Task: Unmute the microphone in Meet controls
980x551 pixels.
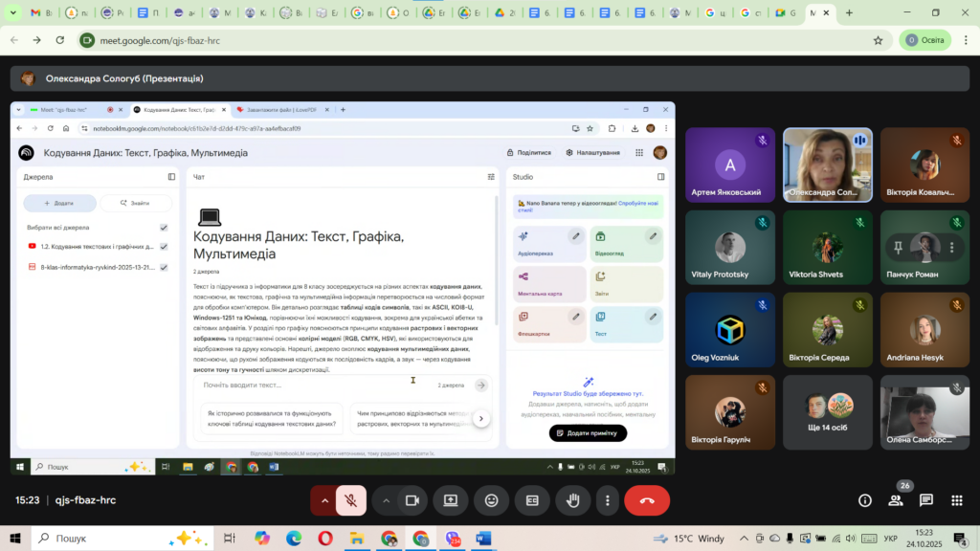Action: pyautogui.click(x=351, y=500)
